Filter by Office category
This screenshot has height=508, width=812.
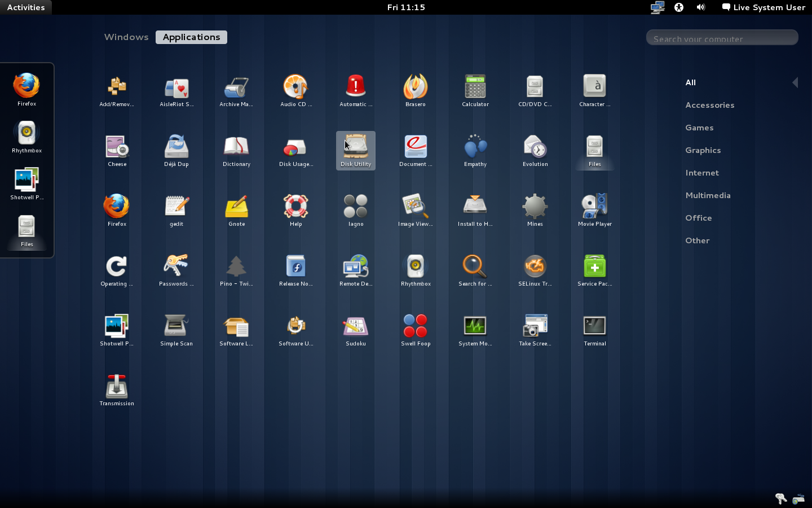(699, 218)
